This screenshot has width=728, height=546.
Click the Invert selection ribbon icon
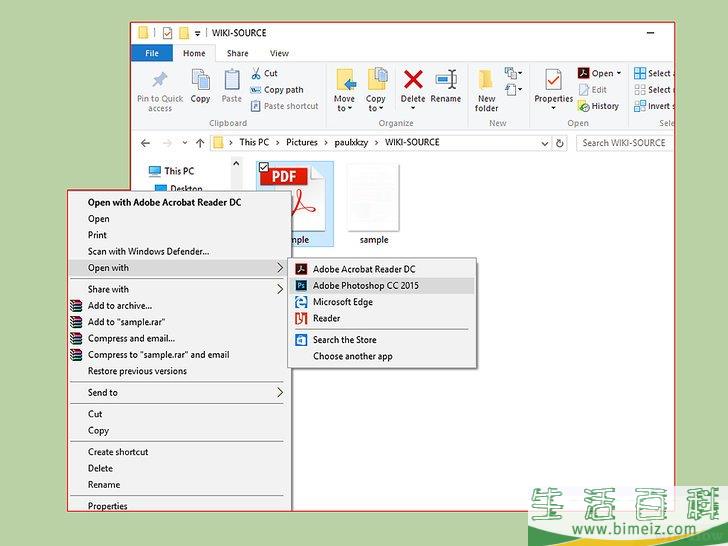coord(640,106)
